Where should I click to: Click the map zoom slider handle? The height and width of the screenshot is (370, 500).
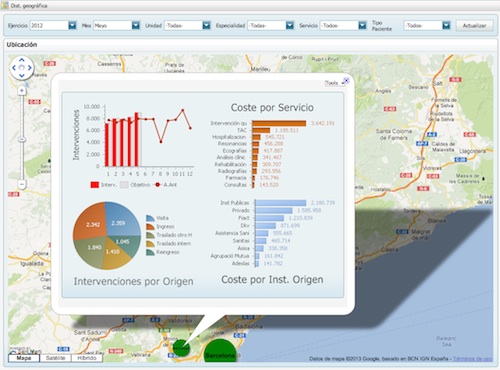22,139
